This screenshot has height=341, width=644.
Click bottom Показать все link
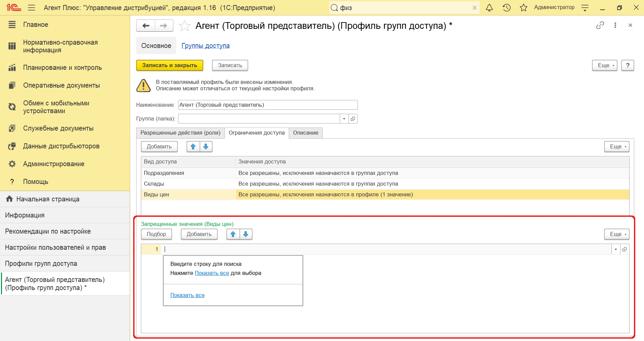(187, 295)
